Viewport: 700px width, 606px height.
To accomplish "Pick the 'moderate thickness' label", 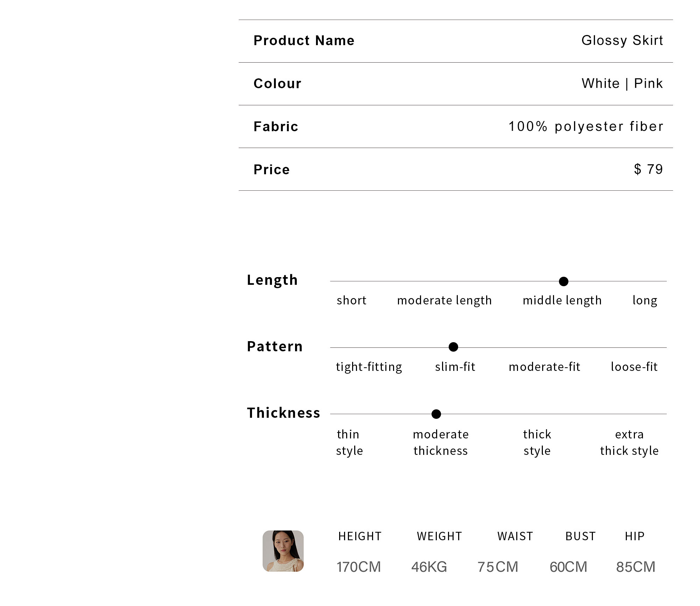I will [x=441, y=442].
